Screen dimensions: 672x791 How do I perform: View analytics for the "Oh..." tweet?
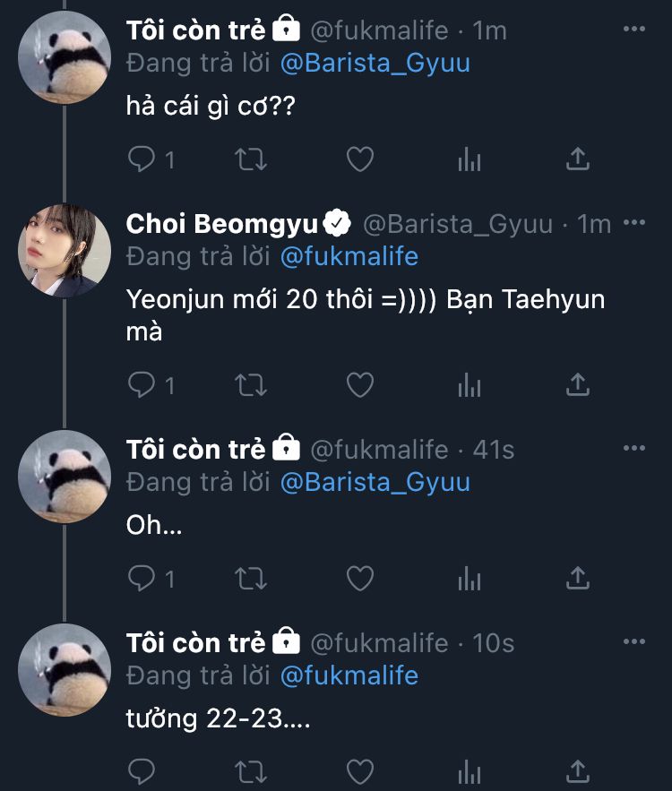click(x=470, y=579)
